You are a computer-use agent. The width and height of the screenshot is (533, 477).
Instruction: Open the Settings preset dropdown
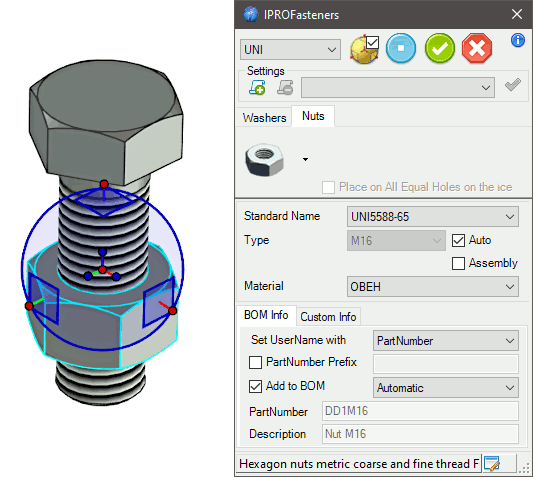(x=398, y=88)
